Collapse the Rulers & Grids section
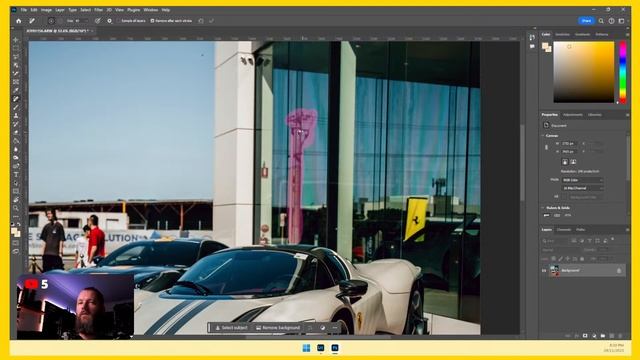 coord(543,208)
